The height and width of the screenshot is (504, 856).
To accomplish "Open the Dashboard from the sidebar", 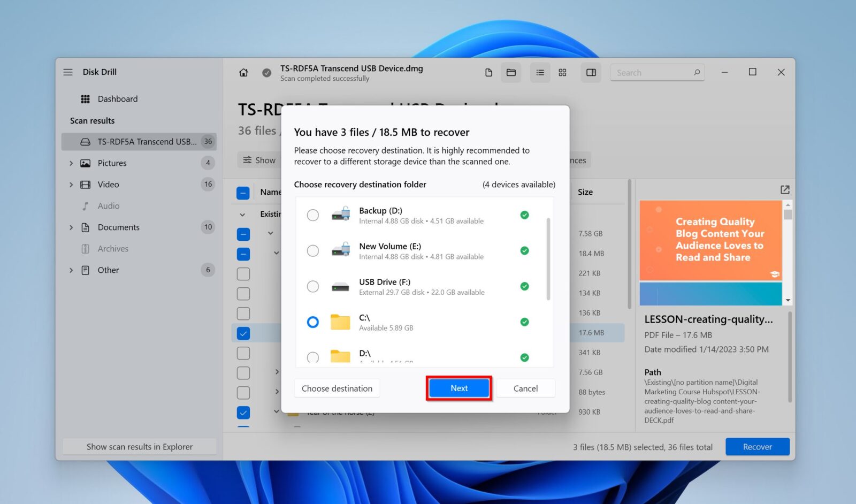I will pyautogui.click(x=118, y=98).
